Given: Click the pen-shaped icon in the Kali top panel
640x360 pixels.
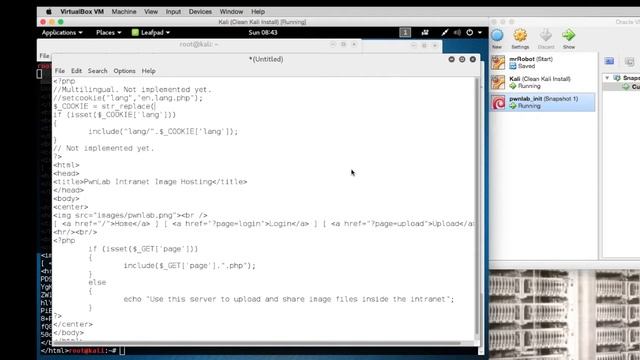Looking at the screenshot, I should (444, 32).
